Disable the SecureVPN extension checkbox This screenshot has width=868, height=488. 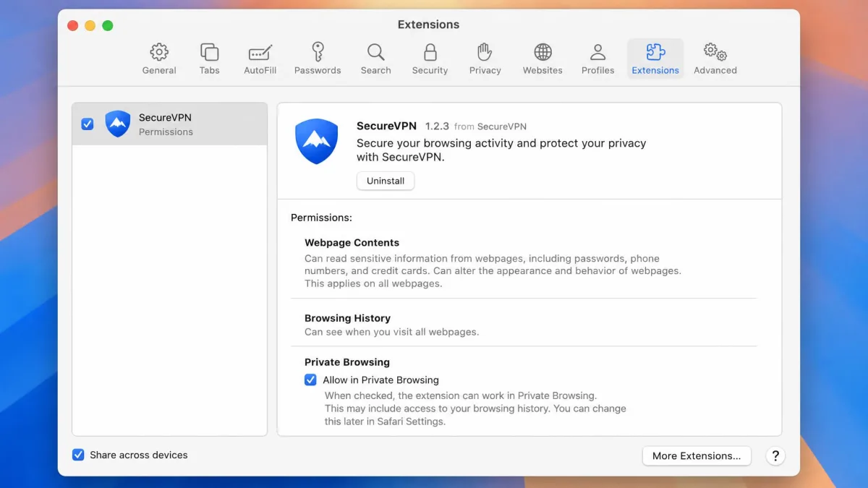pos(88,124)
